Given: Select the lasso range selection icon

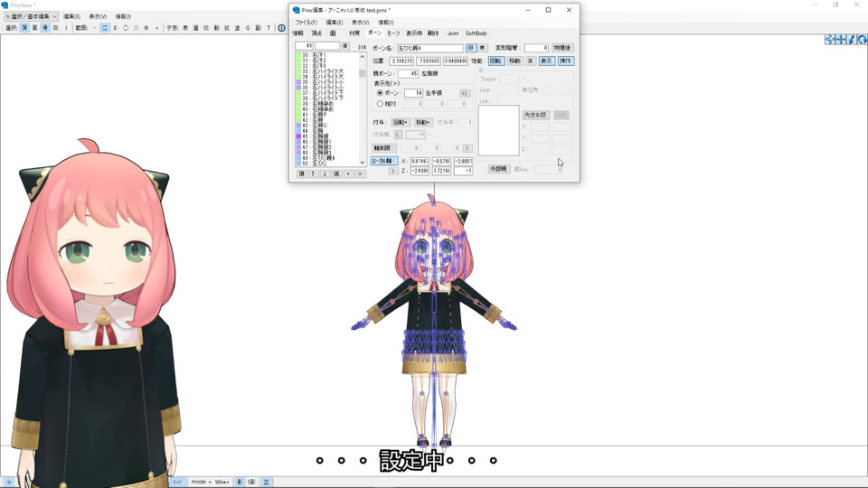Looking at the screenshot, I should pos(115,28).
